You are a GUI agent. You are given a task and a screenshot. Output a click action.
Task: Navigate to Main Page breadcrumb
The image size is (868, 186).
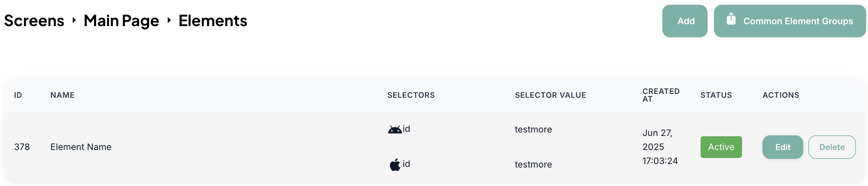(121, 21)
